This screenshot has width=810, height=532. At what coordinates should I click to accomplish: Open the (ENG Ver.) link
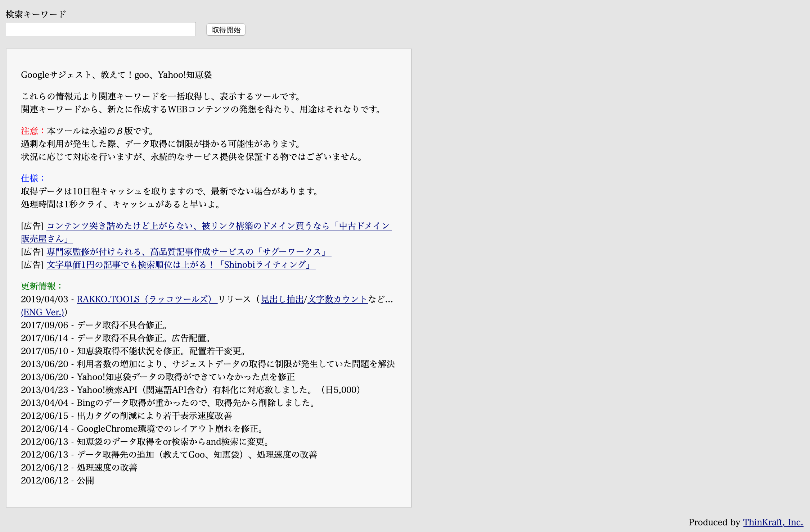click(42, 312)
